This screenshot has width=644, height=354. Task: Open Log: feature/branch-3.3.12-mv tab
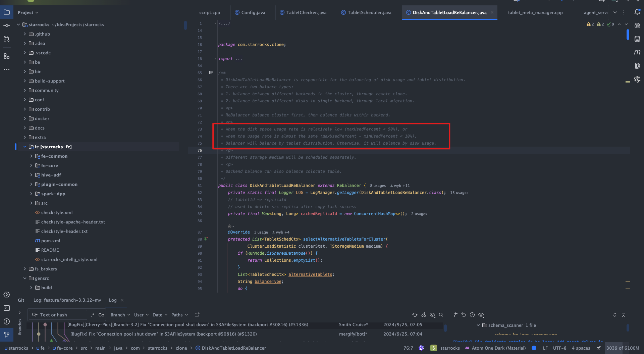pyautogui.click(x=67, y=300)
